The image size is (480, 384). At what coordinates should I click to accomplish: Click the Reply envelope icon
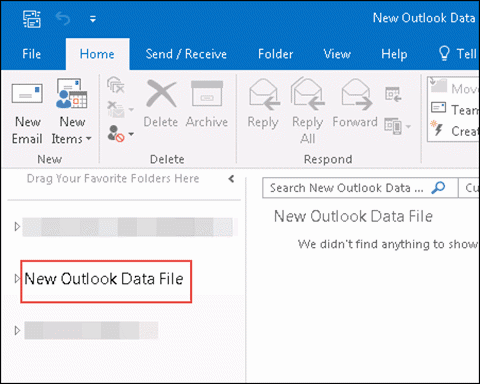pos(263,94)
